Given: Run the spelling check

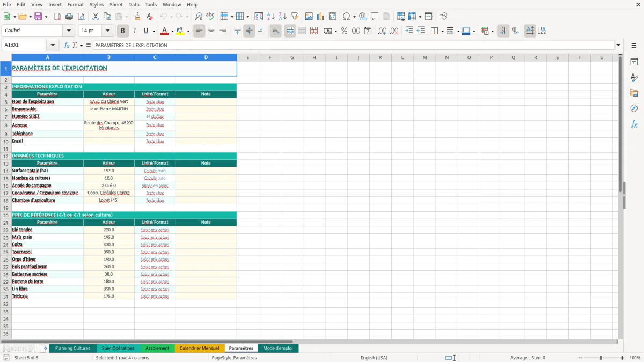Looking at the screenshot, I should click(210, 17).
